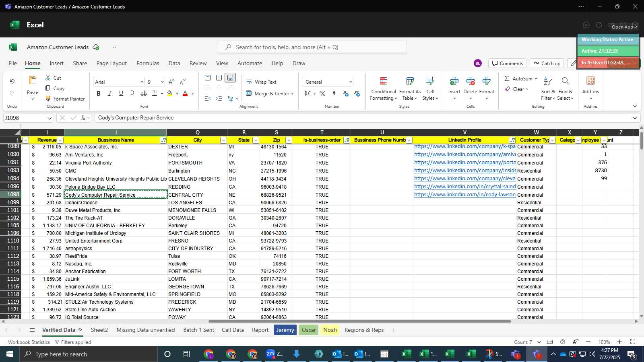Image resolution: width=644 pixels, height=362 pixels.
Task: Click the zoom out minus button
Action: coord(588,342)
